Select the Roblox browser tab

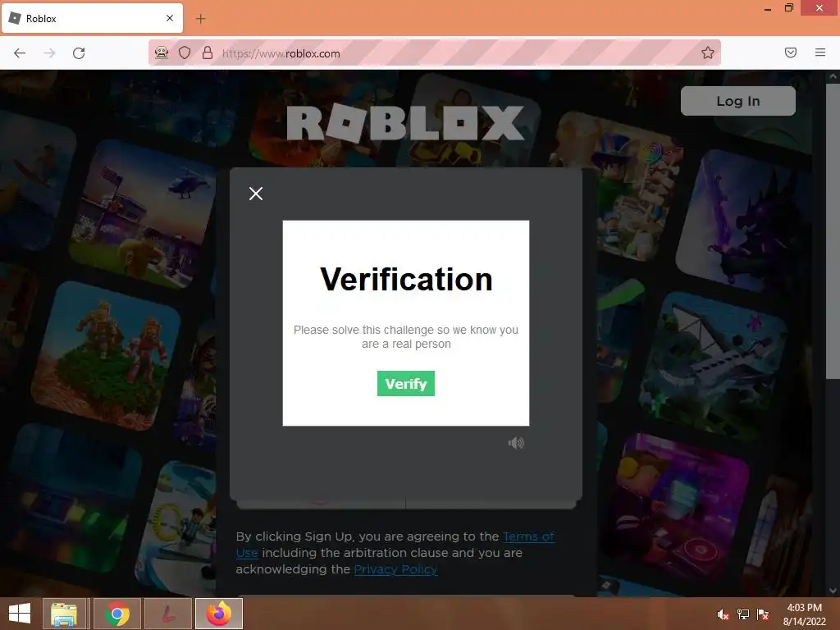click(92, 18)
